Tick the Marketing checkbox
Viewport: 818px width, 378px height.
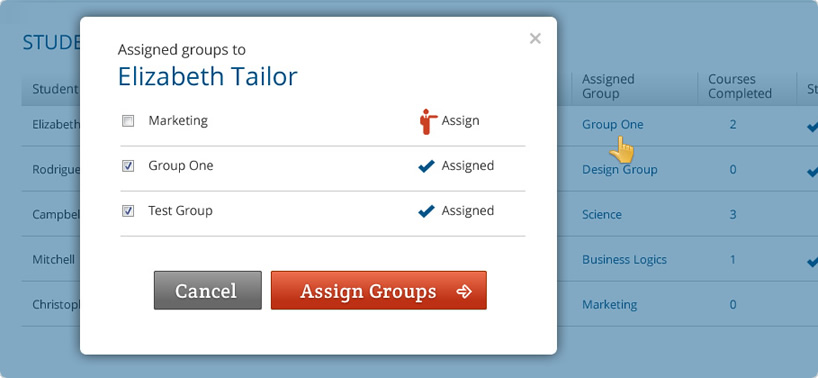click(x=128, y=121)
